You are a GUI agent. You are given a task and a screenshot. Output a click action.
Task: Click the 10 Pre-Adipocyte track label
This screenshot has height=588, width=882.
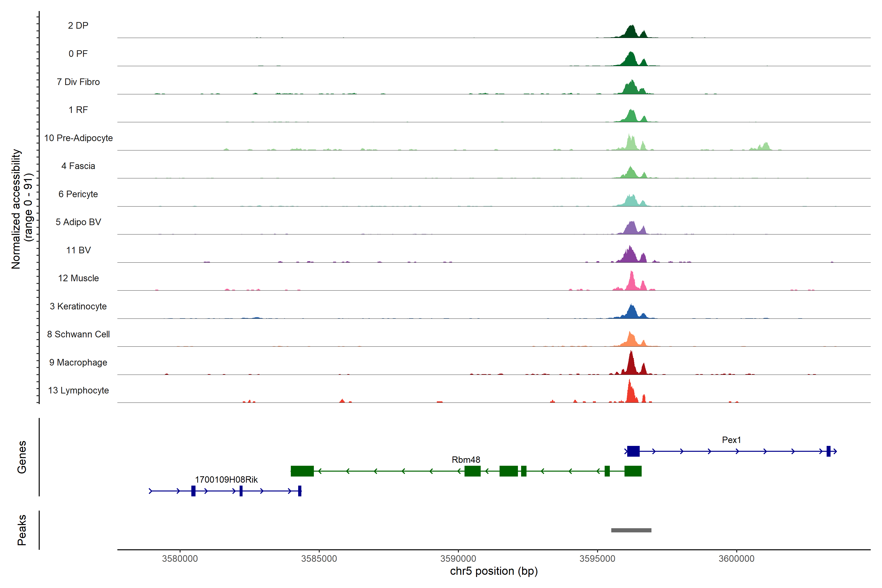point(78,138)
